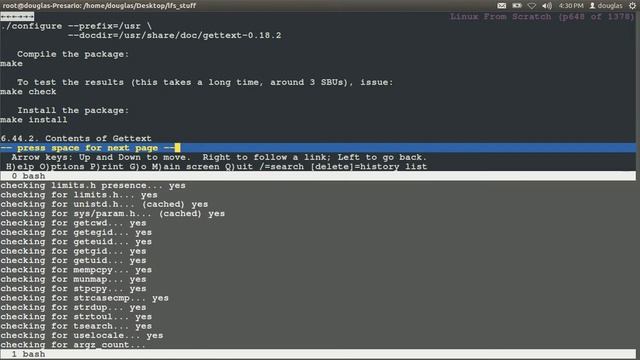Click 'checking for geteuid... yes' line
The height and width of the screenshot is (360, 640).
(76, 242)
